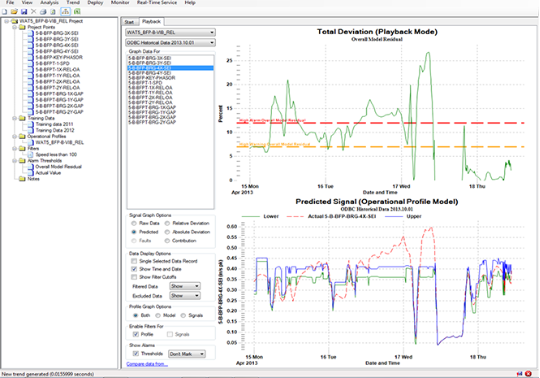Uncheck Show Time and Date
The height and width of the screenshot is (378, 540).
134,269
